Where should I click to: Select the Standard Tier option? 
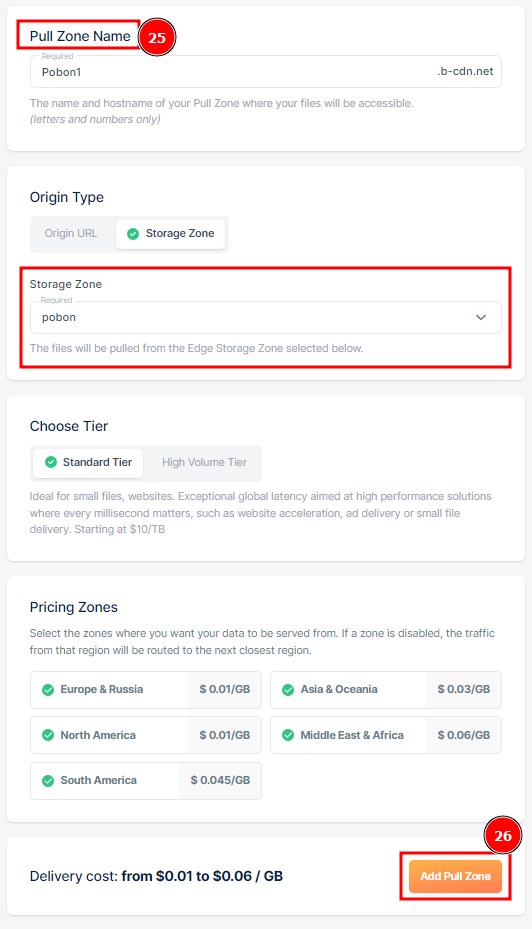tap(88, 463)
